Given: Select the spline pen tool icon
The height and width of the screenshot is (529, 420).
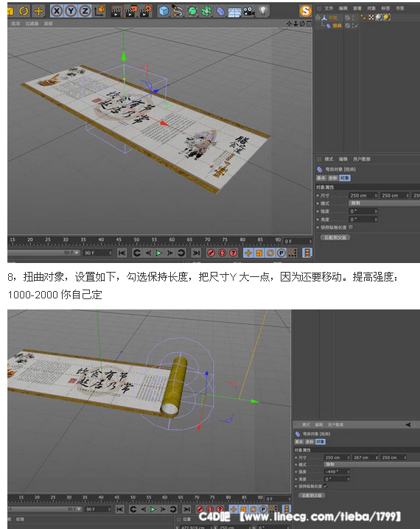Looking at the screenshot, I should pyautogui.click(x=178, y=11).
